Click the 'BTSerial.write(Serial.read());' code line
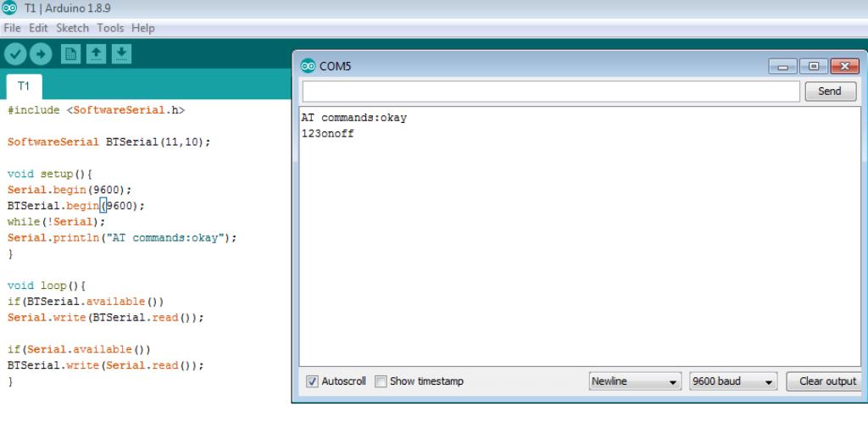This screenshot has height=428, width=868. (x=106, y=365)
